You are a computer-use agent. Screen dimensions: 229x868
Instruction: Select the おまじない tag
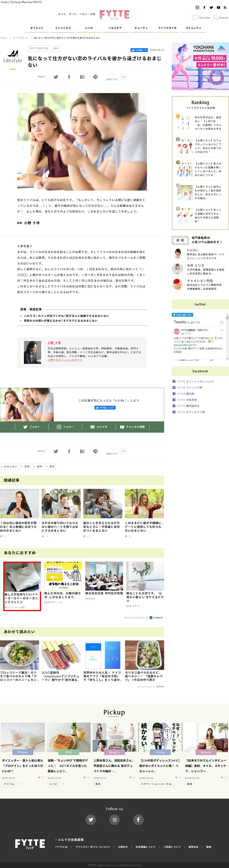(9, 467)
